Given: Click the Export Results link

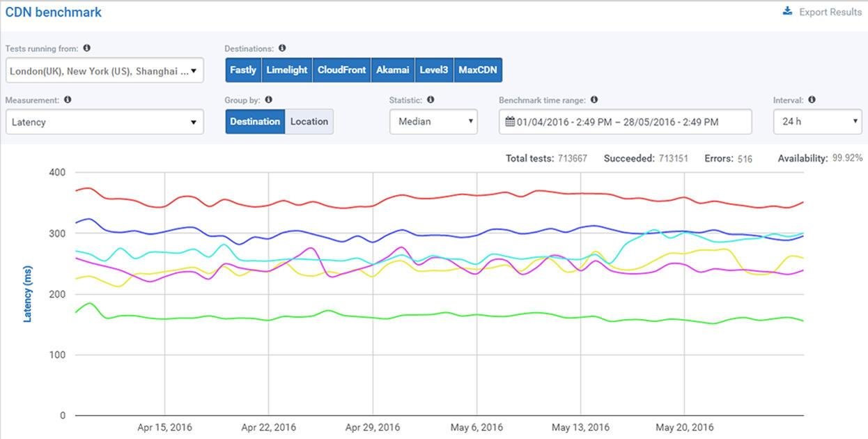Looking at the screenshot, I should pyautogui.click(x=830, y=12).
